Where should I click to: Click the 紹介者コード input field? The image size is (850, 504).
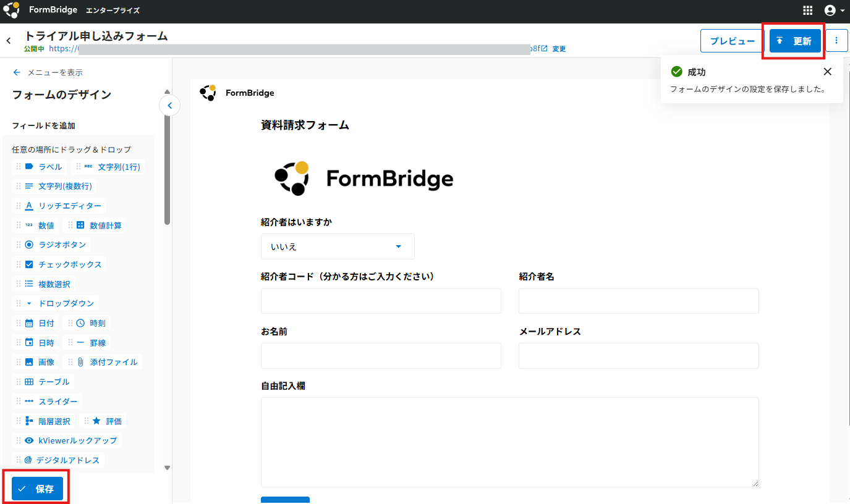tap(381, 301)
